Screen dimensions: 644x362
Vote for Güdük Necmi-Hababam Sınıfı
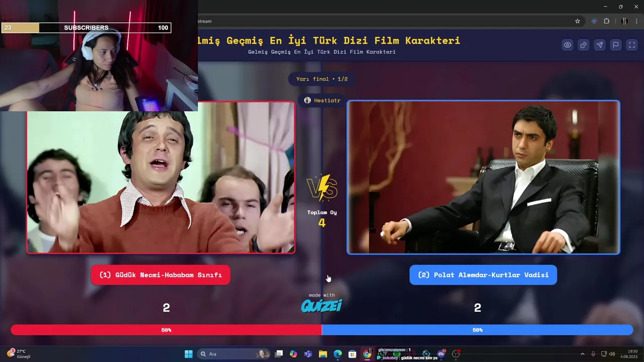pyautogui.click(x=160, y=275)
